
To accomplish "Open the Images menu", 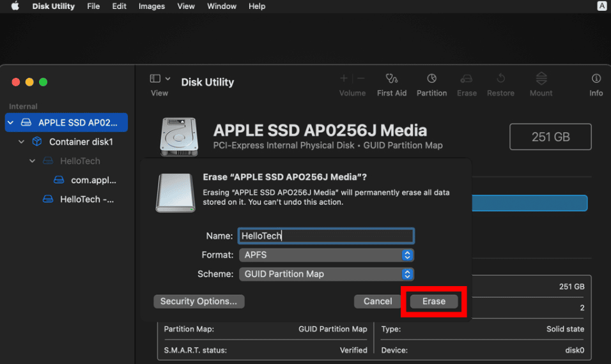I will coord(151,6).
